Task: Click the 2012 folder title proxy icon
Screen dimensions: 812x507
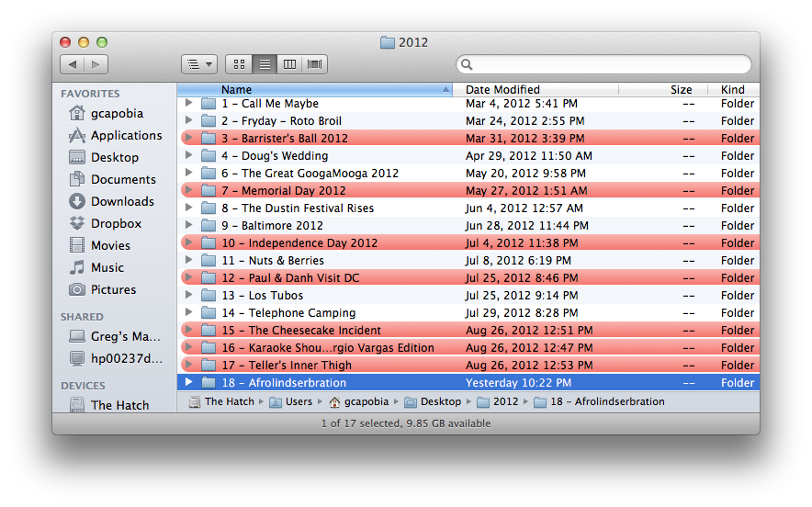Action: tap(388, 42)
